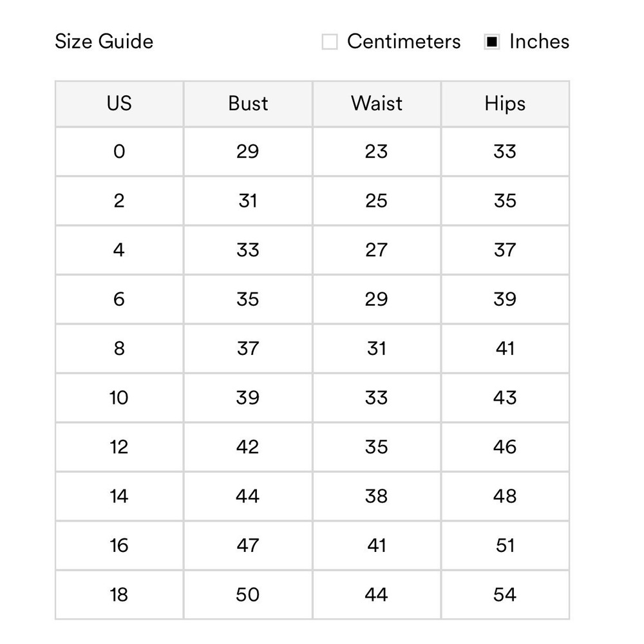Screen dimensions: 644x644
Task: Click the Inches label text
Action: [x=539, y=42]
